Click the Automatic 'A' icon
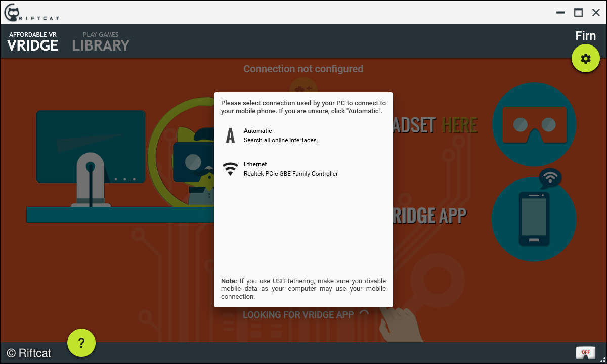 click(x=230, y=135)
